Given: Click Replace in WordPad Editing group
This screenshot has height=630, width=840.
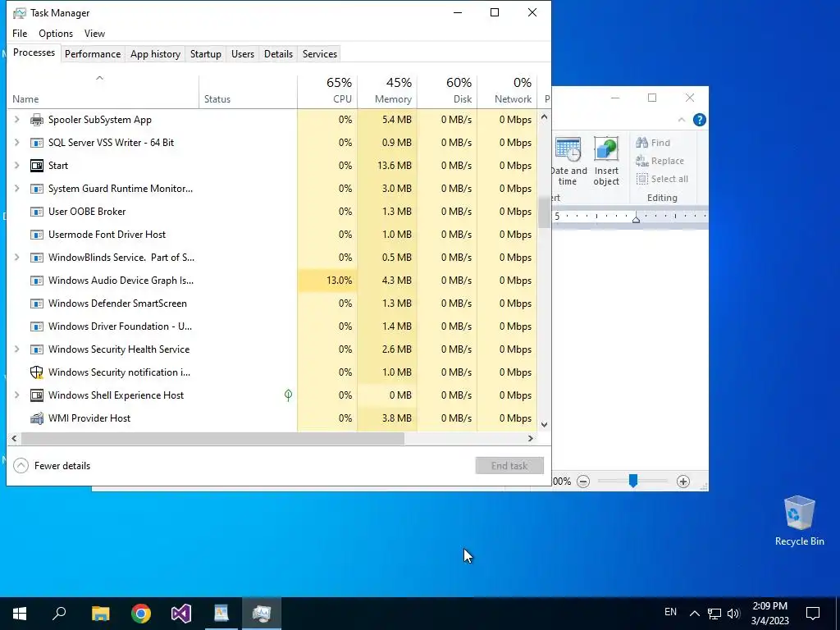Looking at the screenshot, I should (x=660, y=161).
